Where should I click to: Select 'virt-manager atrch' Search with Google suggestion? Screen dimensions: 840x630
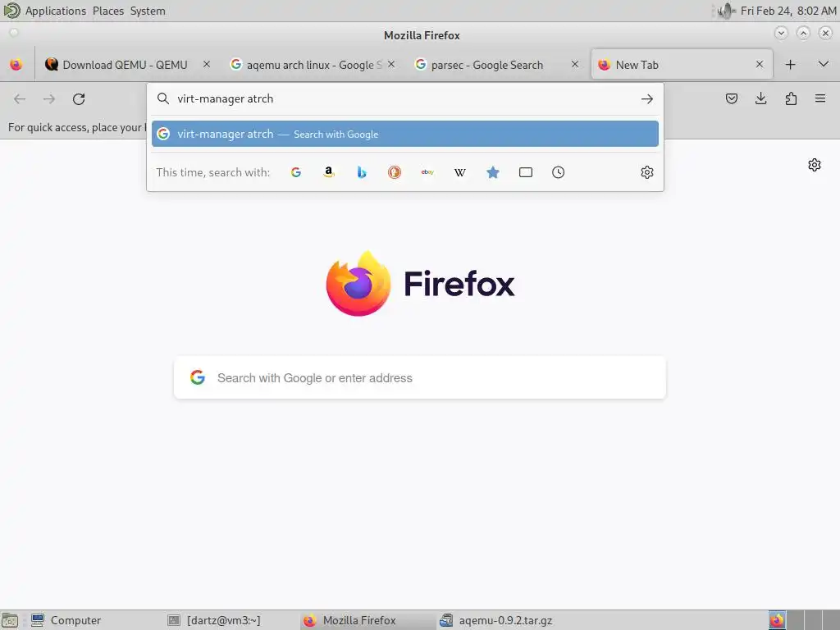click(405, 134)
